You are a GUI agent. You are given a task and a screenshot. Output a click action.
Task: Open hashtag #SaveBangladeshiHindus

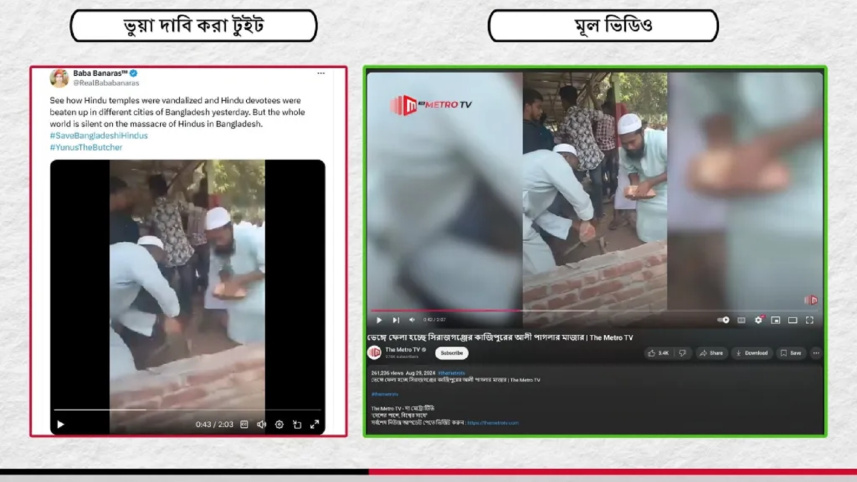(98, 136)
